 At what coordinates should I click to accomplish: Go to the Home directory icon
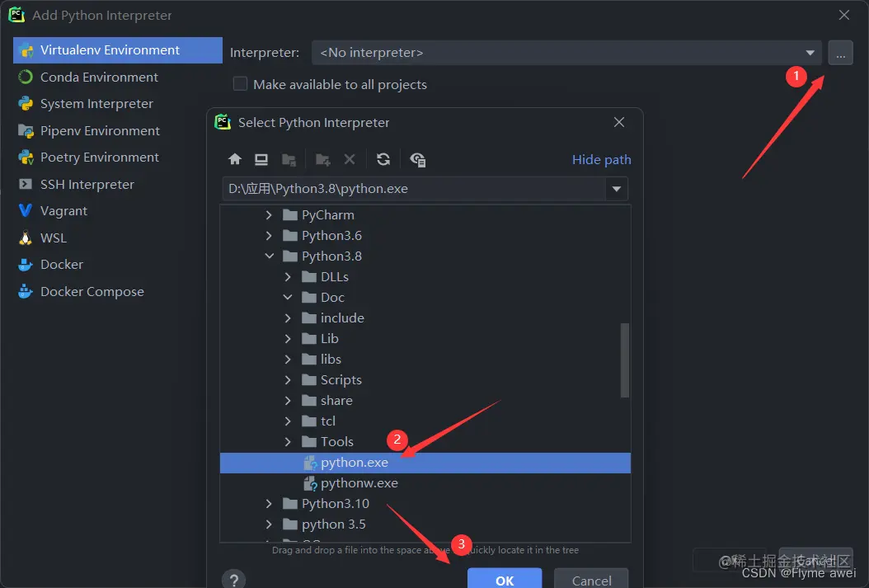pyautogui.click(x=235, y=160)
